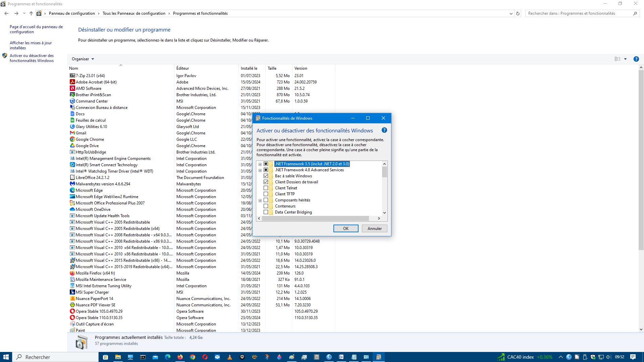
Task: Expand the Composants hérités tree node
Action: pos(260,200)
